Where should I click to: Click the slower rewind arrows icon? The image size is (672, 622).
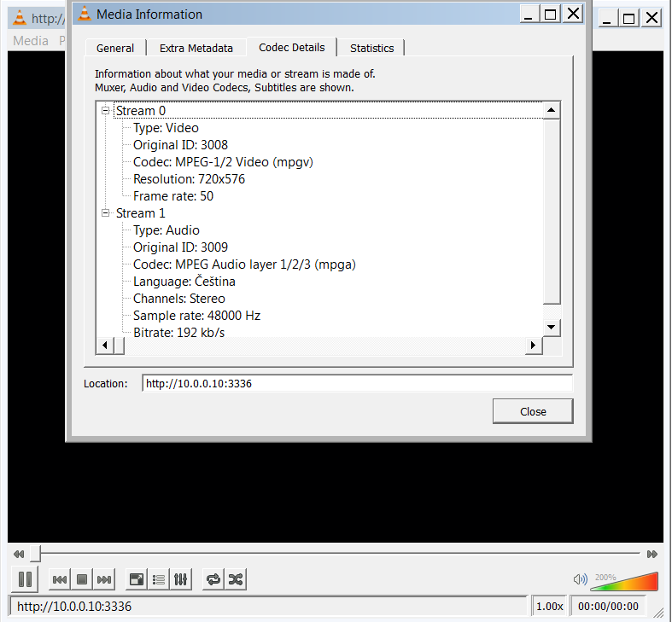19,554
